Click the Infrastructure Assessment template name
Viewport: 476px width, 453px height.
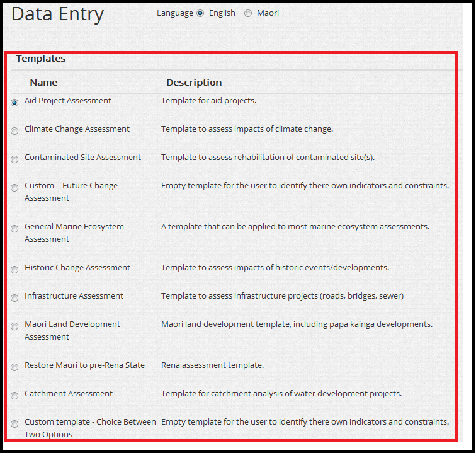[74, 296]
